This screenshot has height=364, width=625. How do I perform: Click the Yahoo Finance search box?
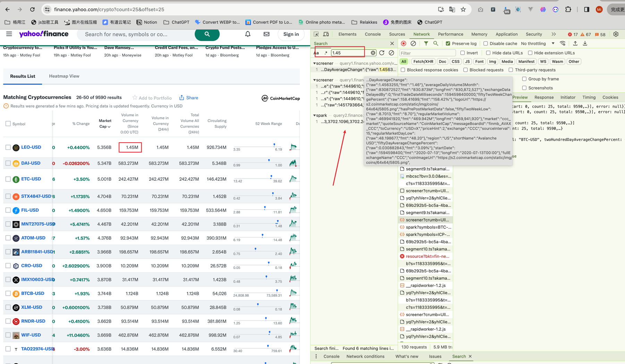(x=136, y=34)
